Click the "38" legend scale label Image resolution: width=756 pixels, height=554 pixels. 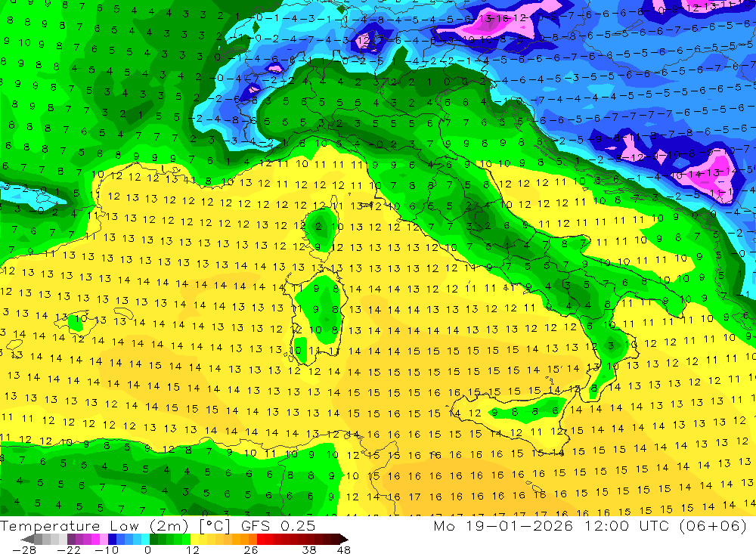click(309, 549)
